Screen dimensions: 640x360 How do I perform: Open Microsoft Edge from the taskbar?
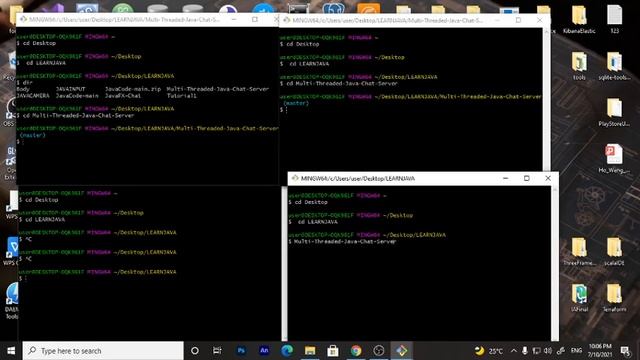click(287, 351)
